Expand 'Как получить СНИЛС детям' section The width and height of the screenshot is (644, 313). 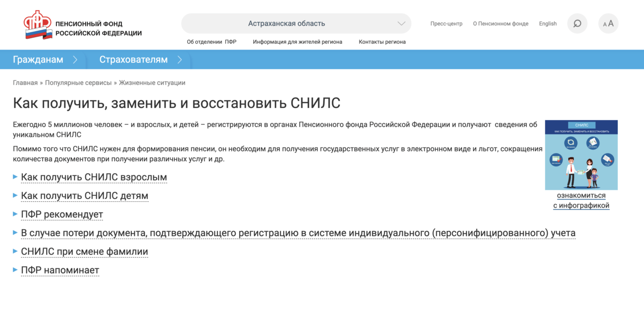click(84, 196)
